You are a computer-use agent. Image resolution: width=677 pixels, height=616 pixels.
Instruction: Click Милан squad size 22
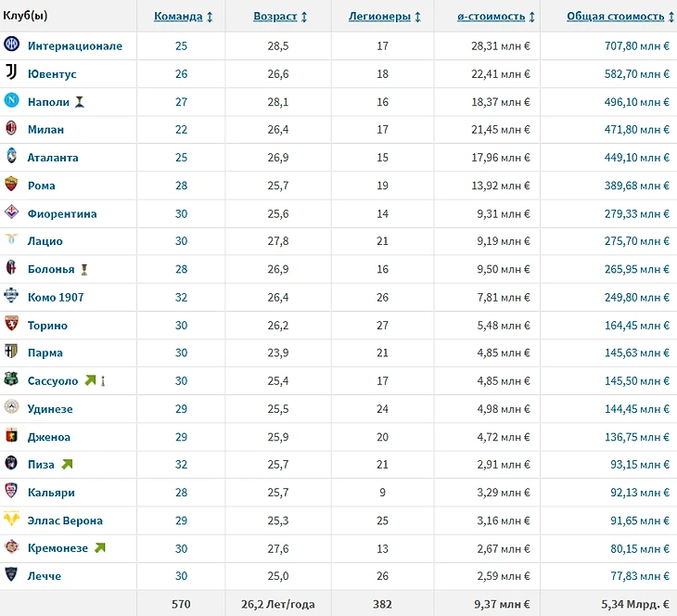click(182, 130)
